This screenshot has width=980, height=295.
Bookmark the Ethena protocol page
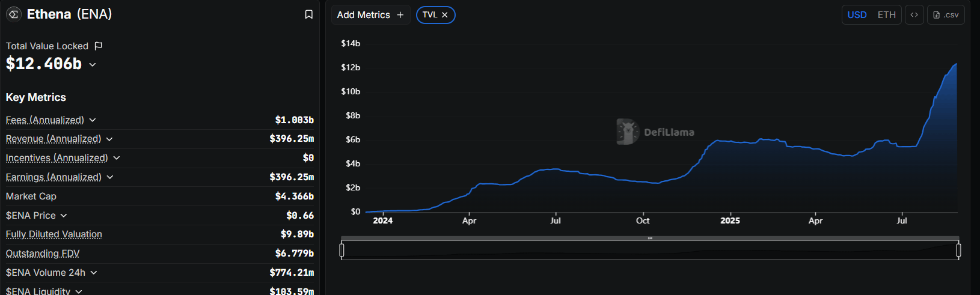click(309, 14)
